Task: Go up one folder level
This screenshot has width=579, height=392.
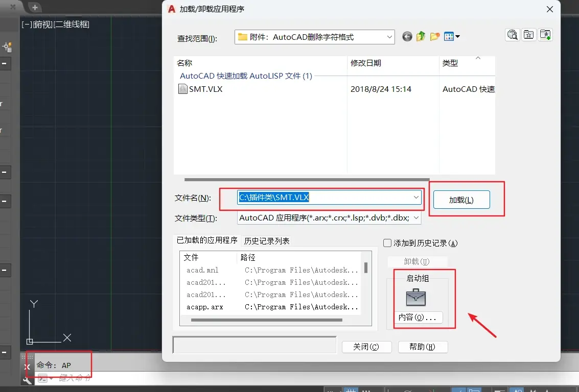Action: click(421, 37)
